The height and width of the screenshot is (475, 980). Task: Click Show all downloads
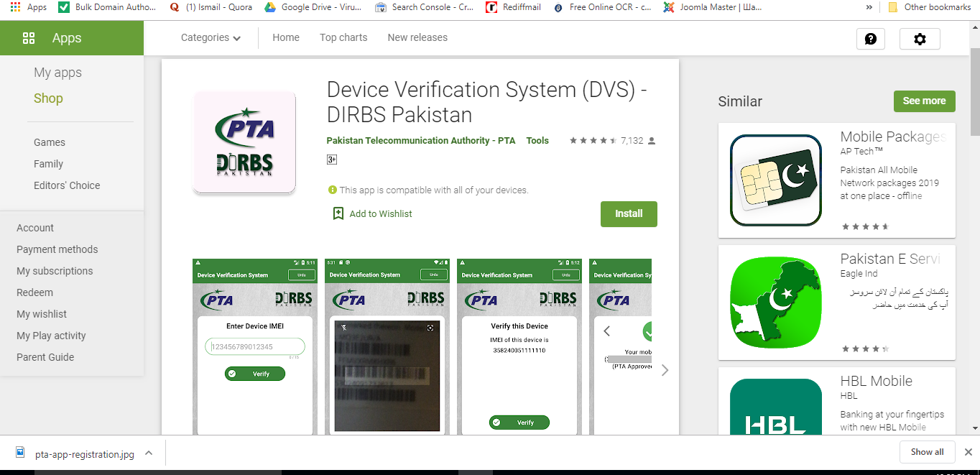(x=928, y=452)
